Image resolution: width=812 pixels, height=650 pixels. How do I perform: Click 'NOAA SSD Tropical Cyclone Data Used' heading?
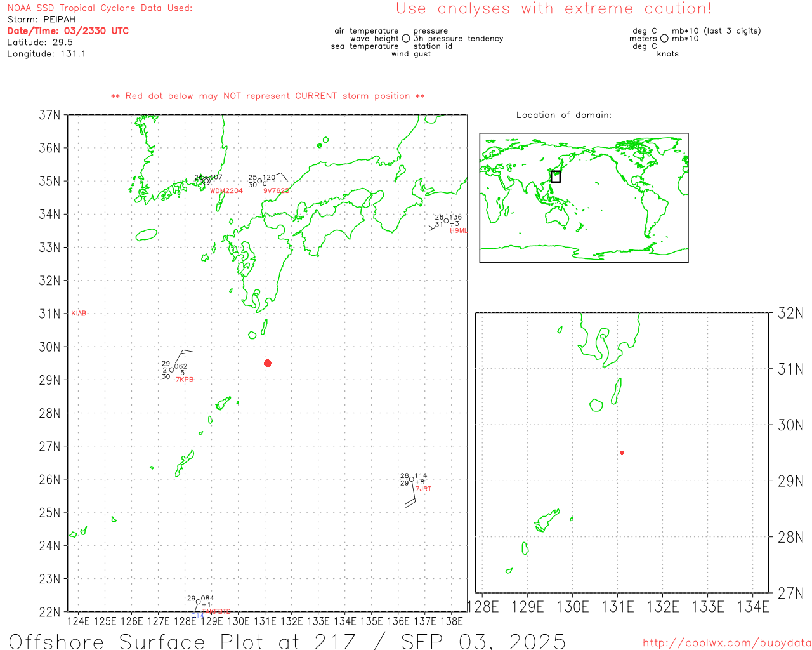100,8
